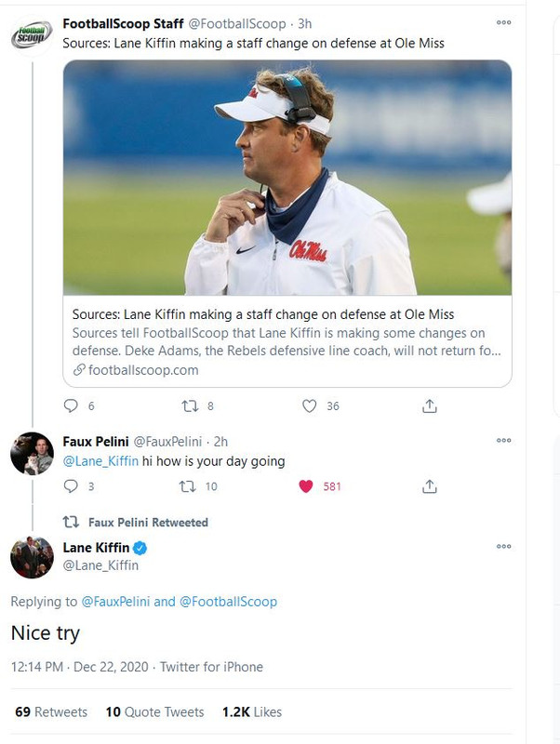View the 69 Retweets list
Screen dimensions: 560x744
(51, 711)
